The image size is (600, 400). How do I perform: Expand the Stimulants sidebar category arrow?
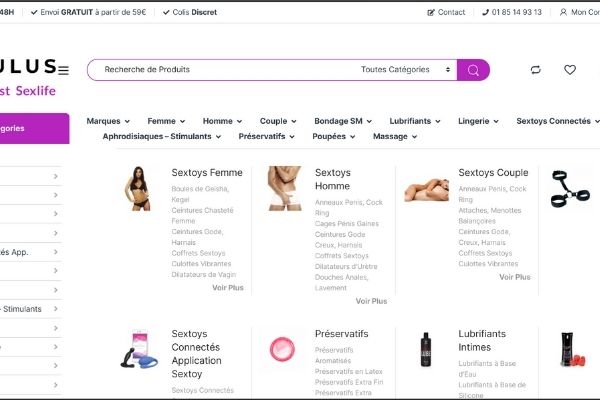click(x=55, y=309)
